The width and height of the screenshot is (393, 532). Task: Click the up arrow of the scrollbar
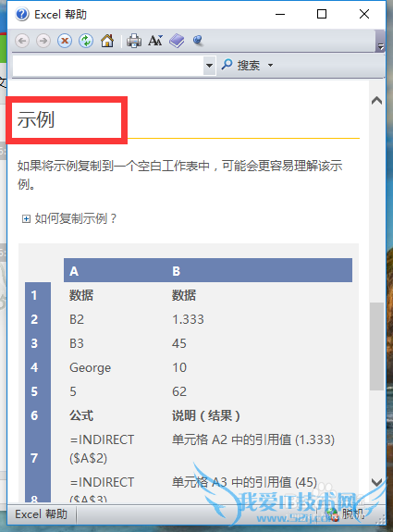click(x=376, y=101)
